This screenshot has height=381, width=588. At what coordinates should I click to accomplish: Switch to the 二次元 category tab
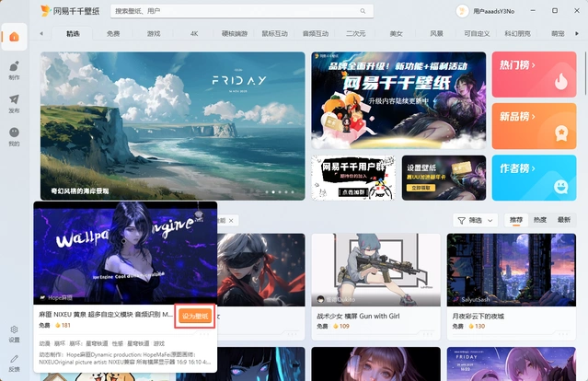point(355,33)
